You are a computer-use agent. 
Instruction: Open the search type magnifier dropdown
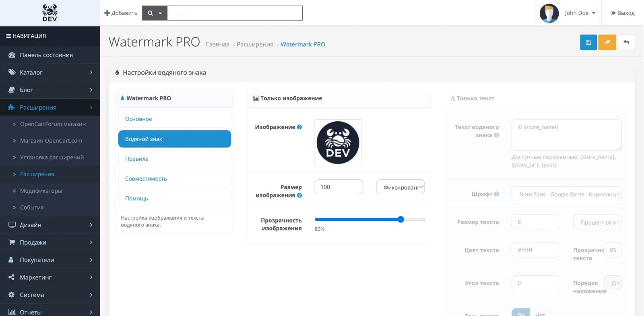(x=155, y=13)
